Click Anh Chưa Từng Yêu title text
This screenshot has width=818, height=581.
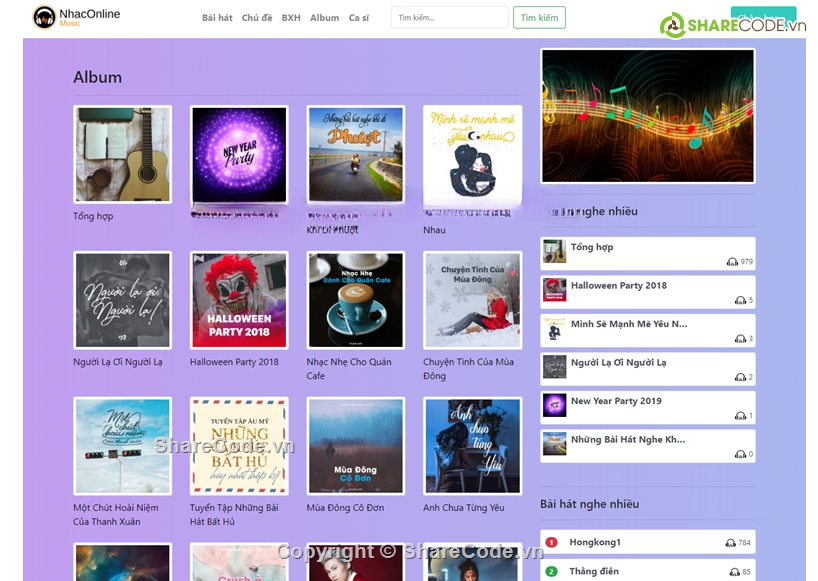click(464, 507)
